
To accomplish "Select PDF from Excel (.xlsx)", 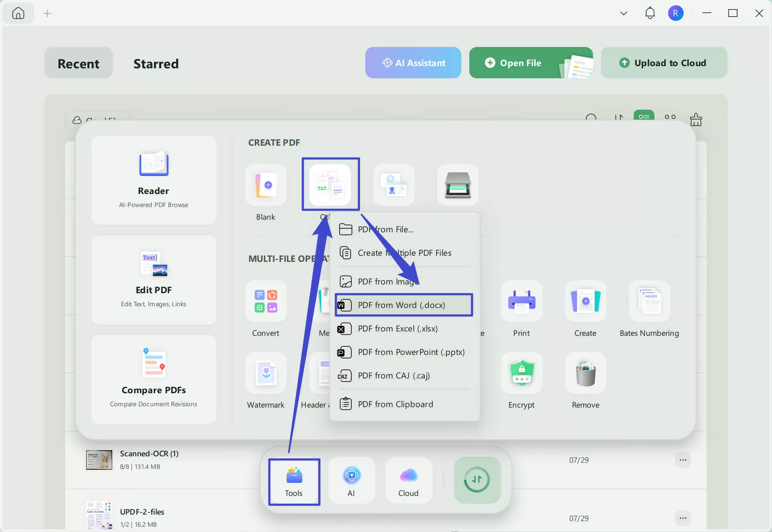I will coord(405,328).
